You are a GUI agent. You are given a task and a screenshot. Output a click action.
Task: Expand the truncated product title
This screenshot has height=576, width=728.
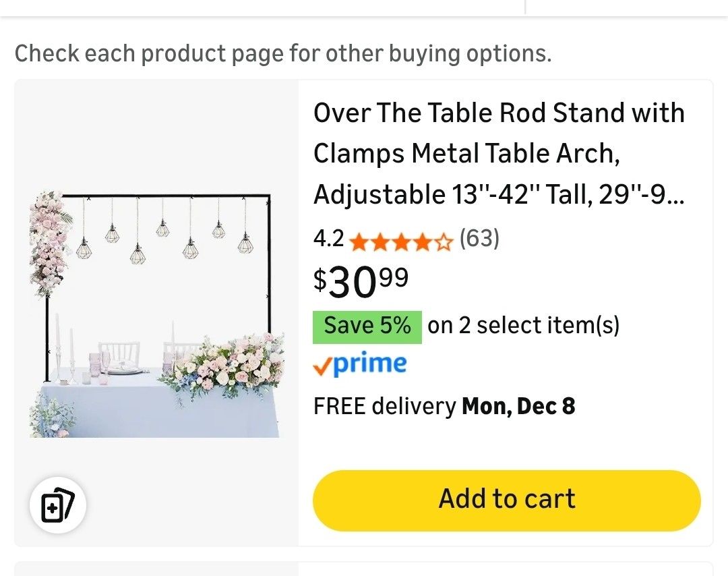(499, 153)
